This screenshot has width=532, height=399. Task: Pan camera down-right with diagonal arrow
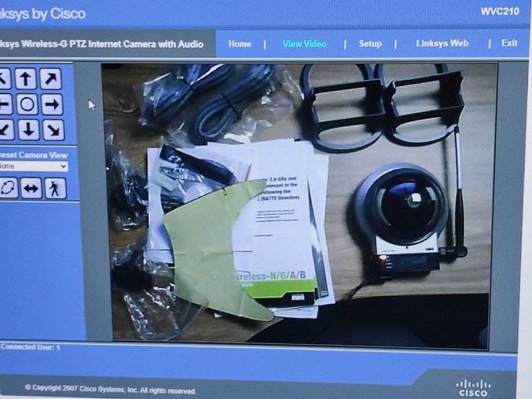[x=54, y=130]
